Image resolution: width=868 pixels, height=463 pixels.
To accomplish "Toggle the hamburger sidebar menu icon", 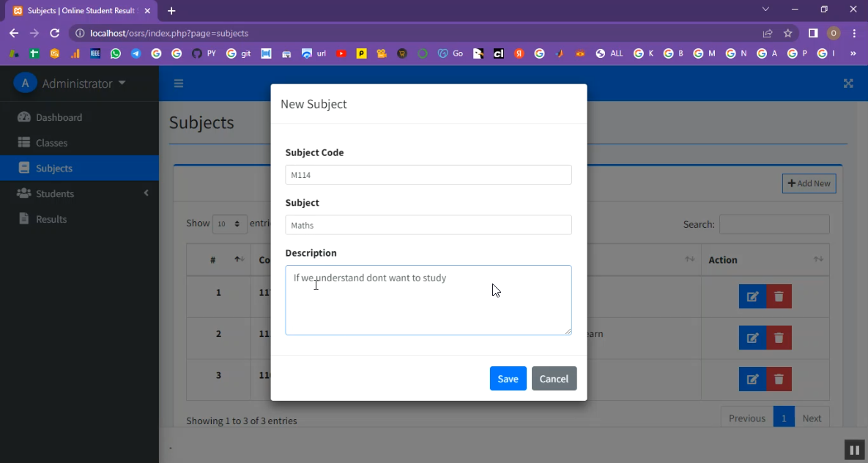I will coord(179,84).
